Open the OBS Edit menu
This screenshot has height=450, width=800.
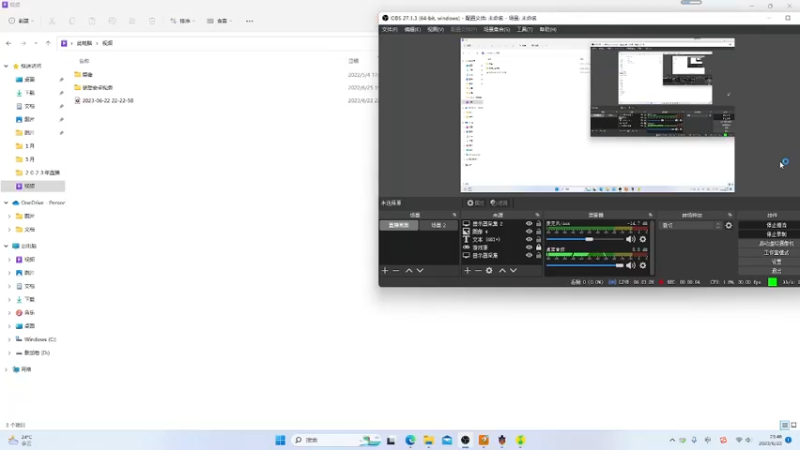[412, 30]
